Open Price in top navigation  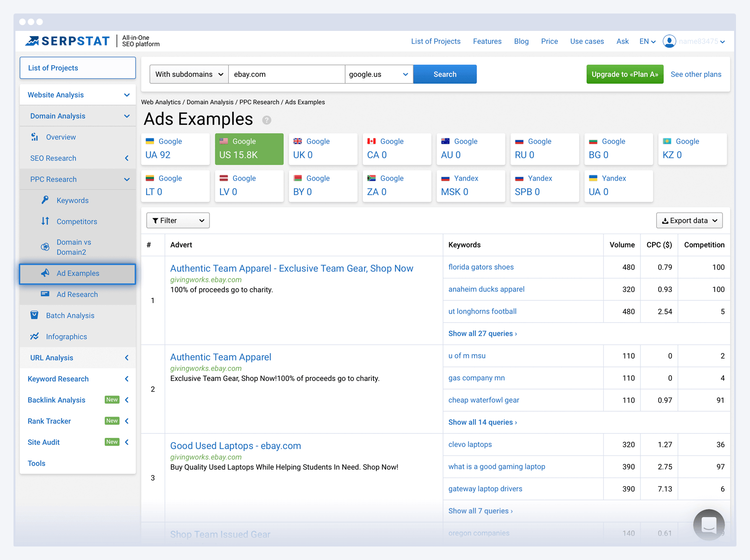549,42
